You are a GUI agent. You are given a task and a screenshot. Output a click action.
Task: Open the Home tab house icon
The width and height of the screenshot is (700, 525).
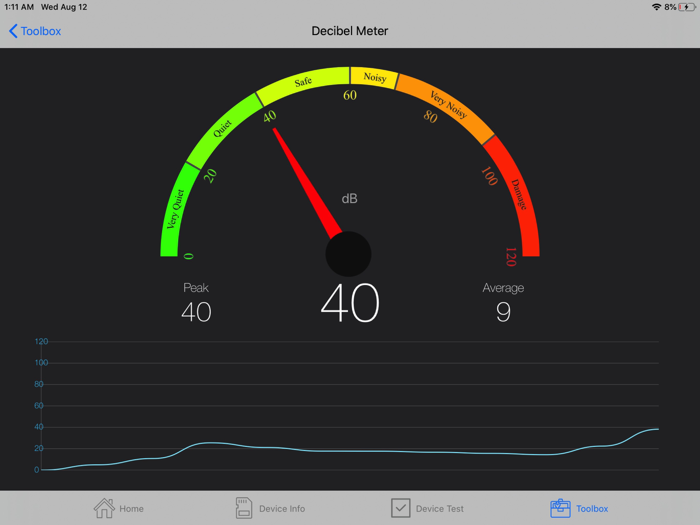tap(104, 508)
